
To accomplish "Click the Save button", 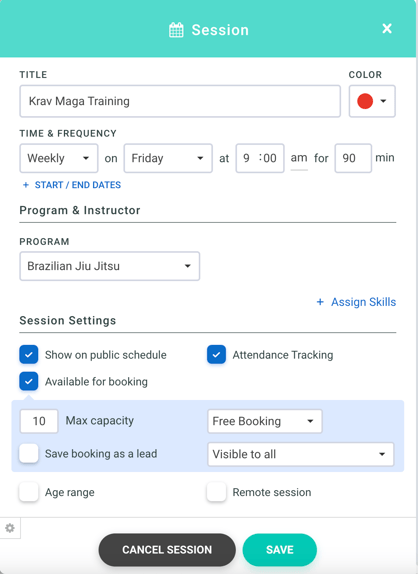I will [280, 550].
